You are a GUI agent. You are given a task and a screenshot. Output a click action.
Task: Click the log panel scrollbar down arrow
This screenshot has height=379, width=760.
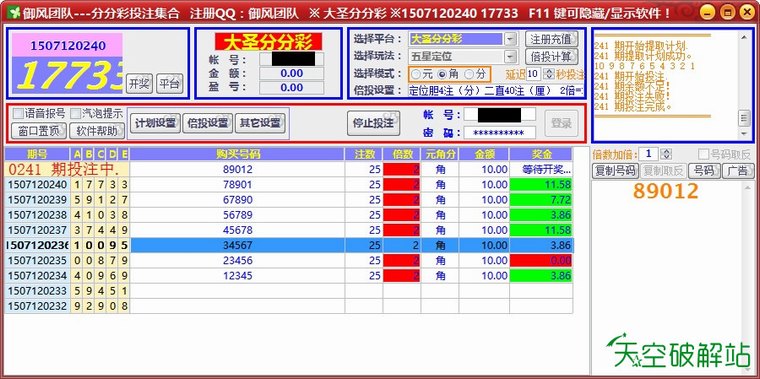[744, 133]
